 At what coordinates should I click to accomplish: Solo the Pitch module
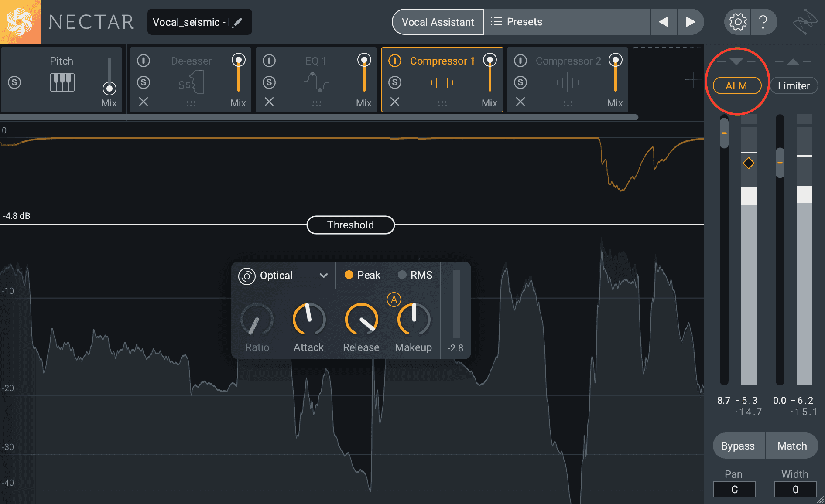(14, 82)
